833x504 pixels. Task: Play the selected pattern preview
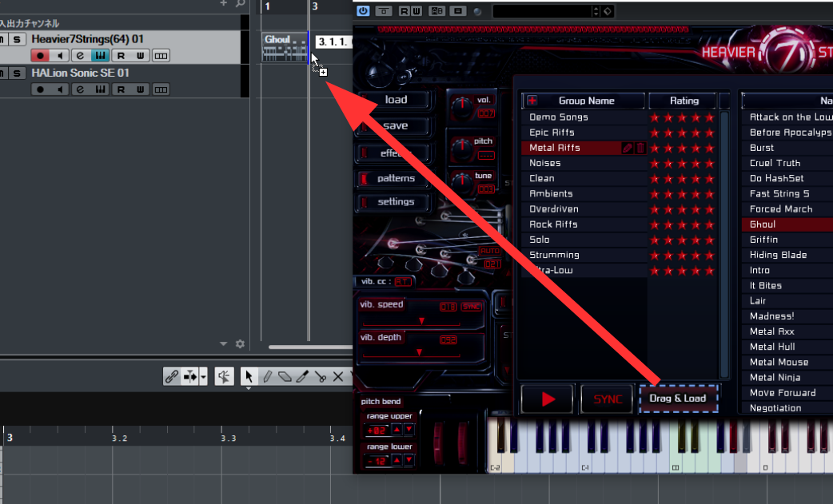tap(548, 399)
